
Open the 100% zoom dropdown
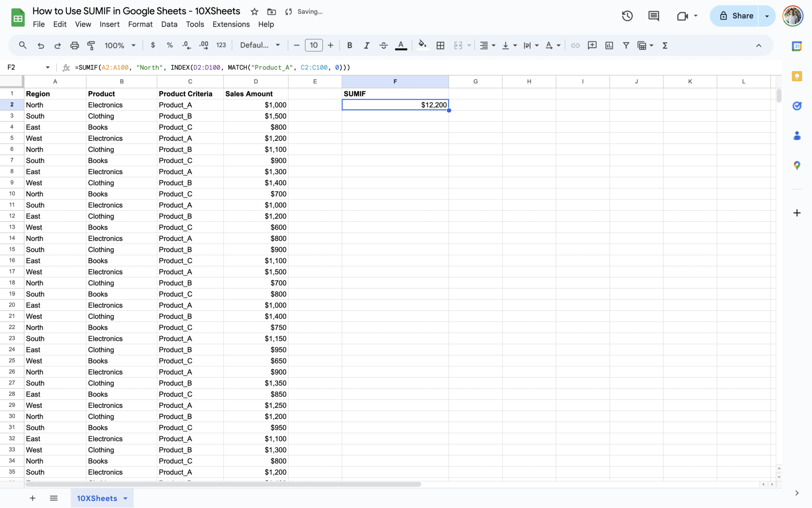point(120,45)
